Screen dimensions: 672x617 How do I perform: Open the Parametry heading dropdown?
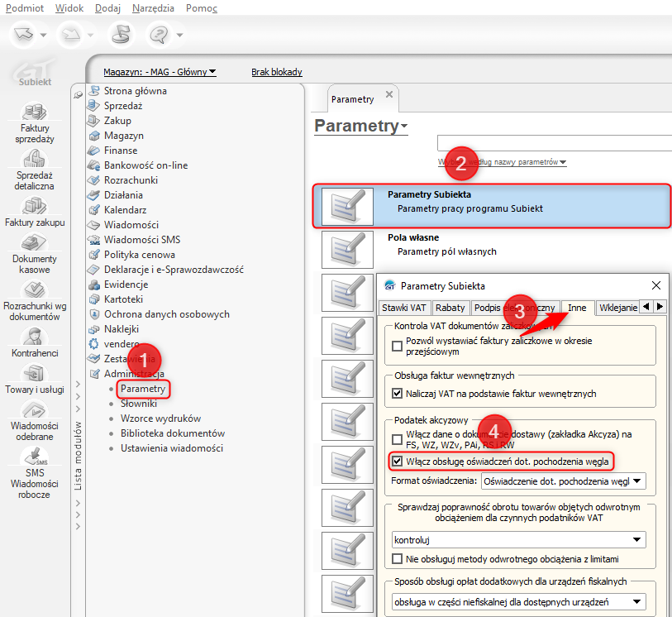(x=361, y=126)
